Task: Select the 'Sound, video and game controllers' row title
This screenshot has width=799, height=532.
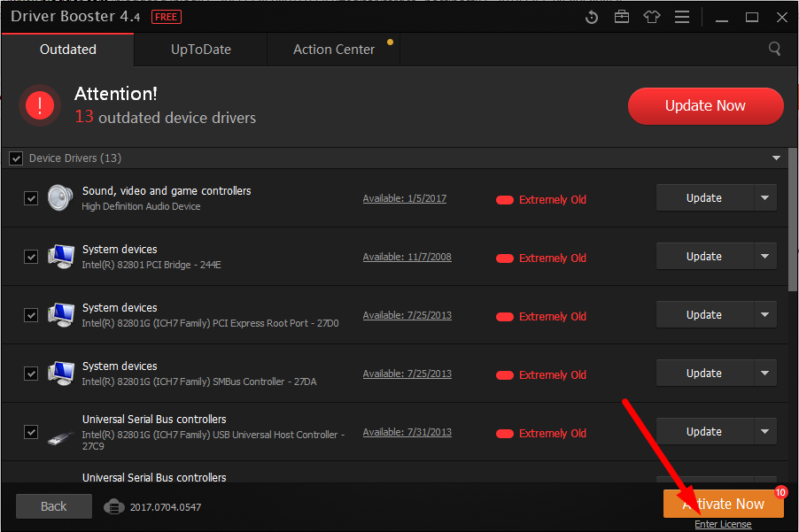Action: [167, 191]
